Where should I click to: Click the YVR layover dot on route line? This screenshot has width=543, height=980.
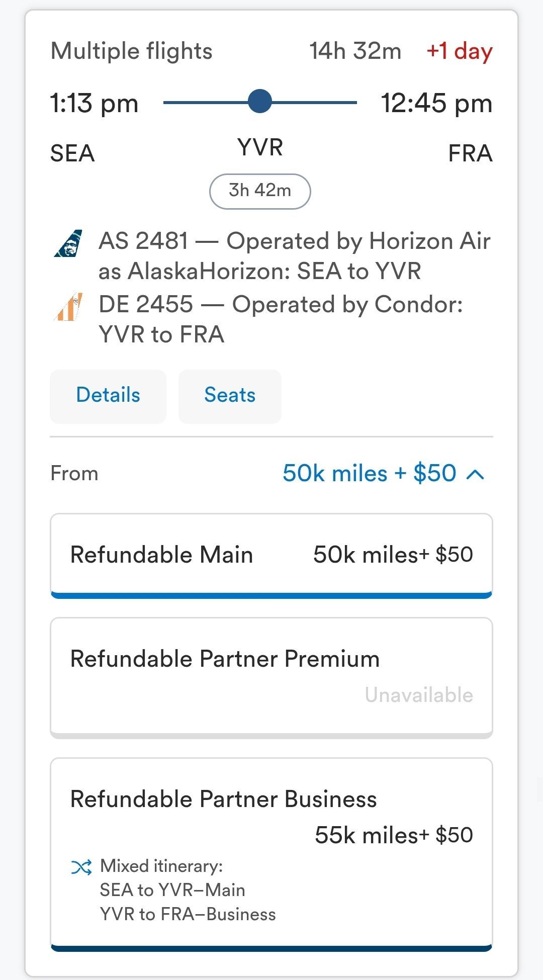click(260, 102)
